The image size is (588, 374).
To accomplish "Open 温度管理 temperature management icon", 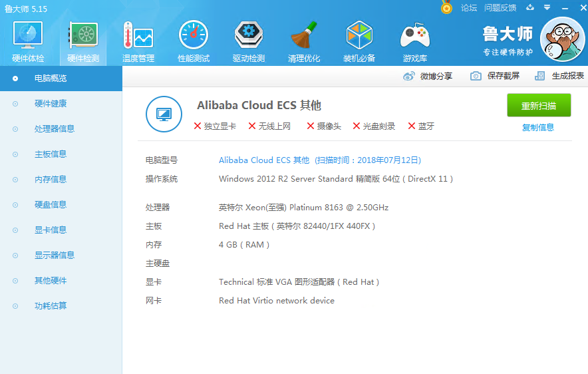I will [138, 36].
